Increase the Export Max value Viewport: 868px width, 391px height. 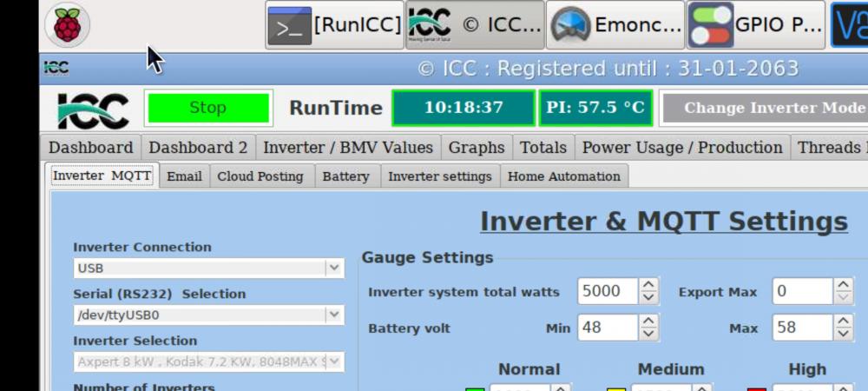(843, 285)
